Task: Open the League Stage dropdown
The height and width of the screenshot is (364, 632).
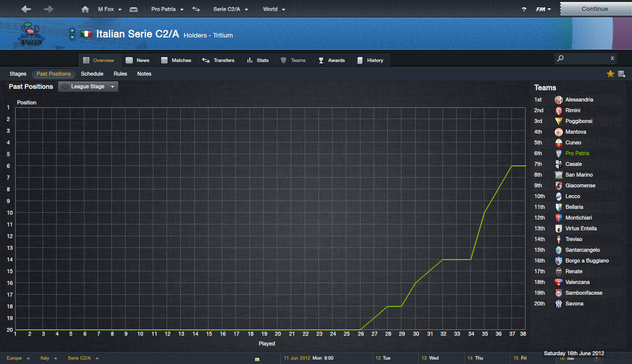Action: coord(88,86)
